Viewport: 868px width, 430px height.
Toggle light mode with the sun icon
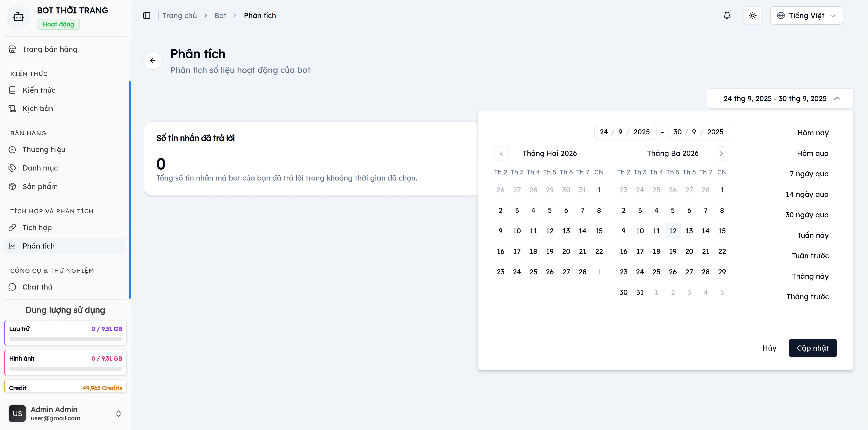point(752,15)
